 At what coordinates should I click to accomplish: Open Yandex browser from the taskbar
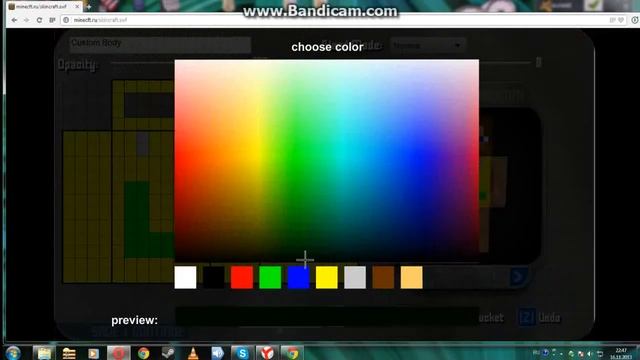267,353
